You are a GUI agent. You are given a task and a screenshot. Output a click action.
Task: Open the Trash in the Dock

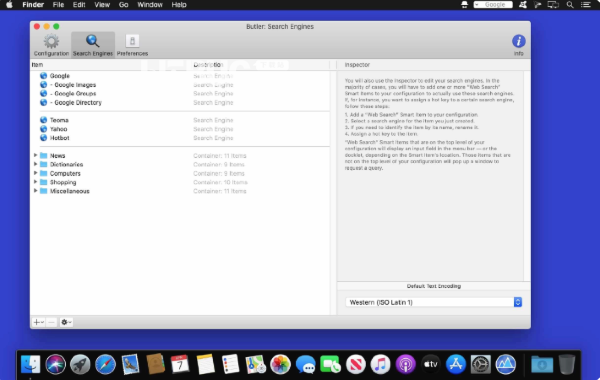(567, 364)
